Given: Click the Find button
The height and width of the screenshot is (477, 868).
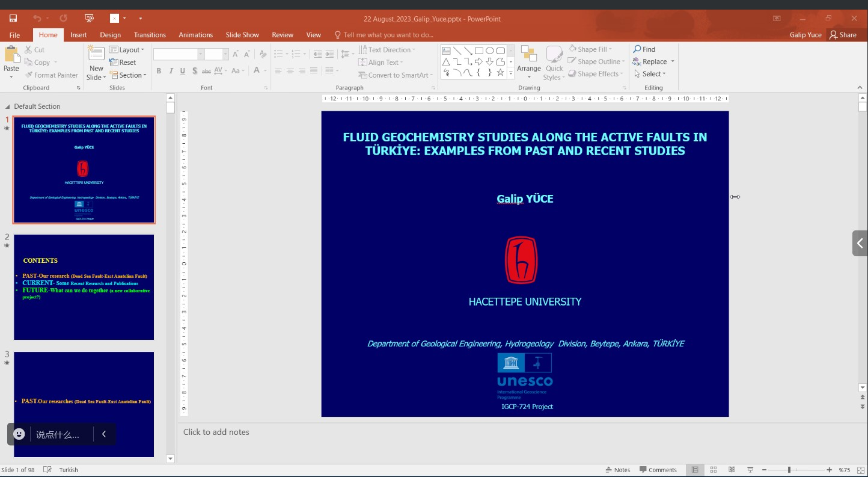Looking at the screenshot, I should point(644,49).
